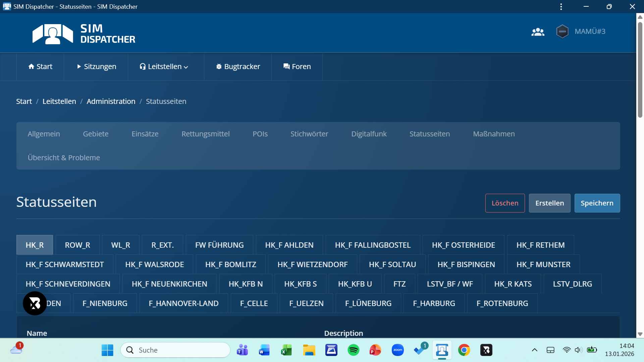The image size is (644, 362).
Task: Expand the Leitstellen dropdown menu
Action: pyautogui.click(x=164, y=67)
